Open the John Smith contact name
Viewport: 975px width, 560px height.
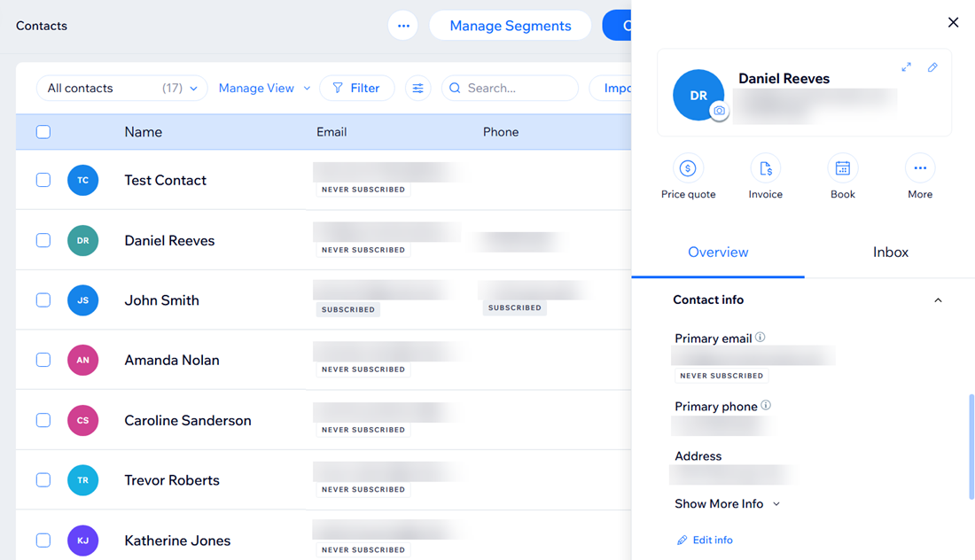(161, 300)
